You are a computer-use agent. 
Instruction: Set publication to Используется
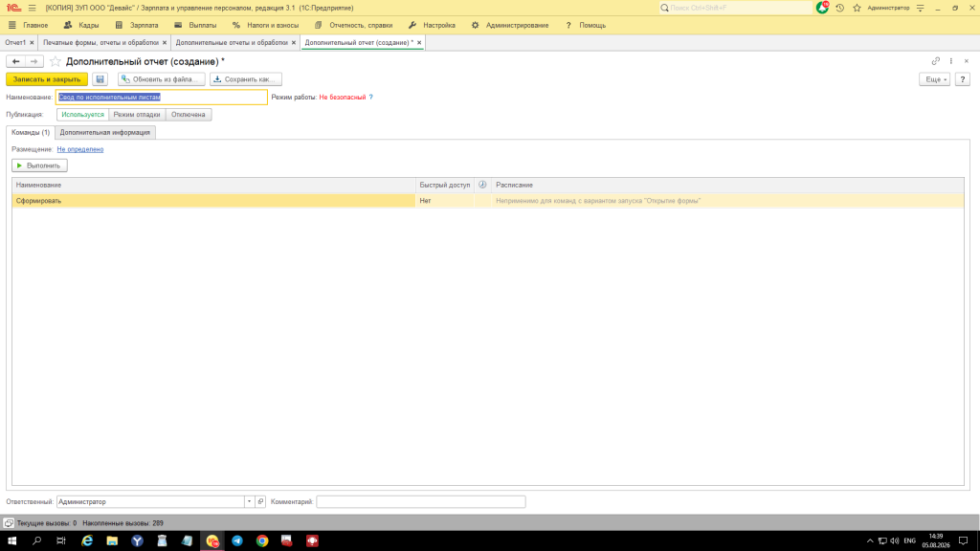[82, 115]
